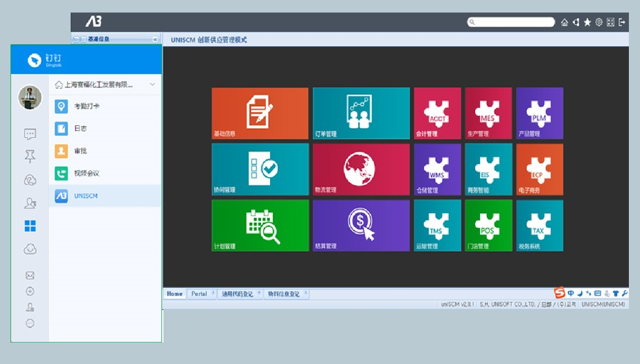Collapse the 基准信息 side panel arrows
640x364 pixels.
(155, 39)
